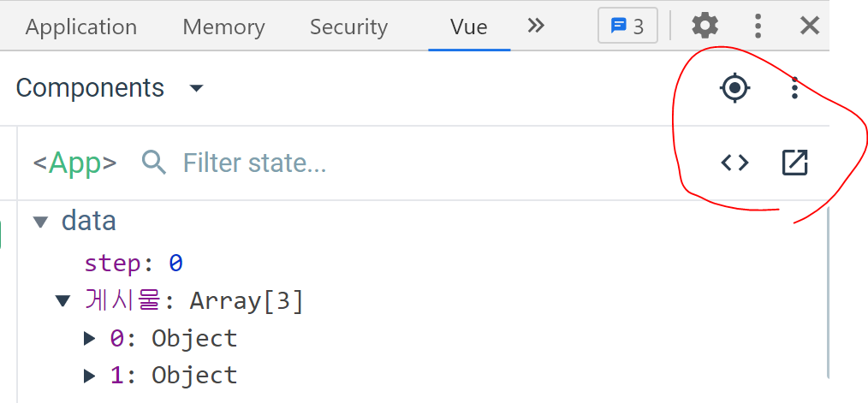Expand the 1: Object item
The width and height of the screenshot is (868, 403).
point(90,376)
